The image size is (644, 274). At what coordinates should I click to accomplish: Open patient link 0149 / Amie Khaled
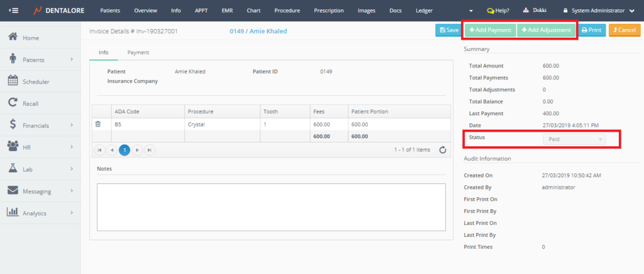pos(258,30)
